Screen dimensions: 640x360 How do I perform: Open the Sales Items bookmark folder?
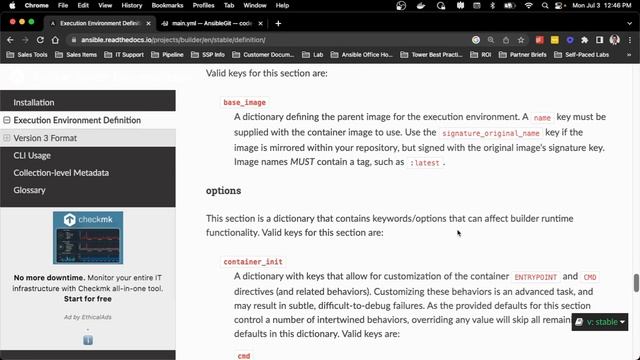76,55
